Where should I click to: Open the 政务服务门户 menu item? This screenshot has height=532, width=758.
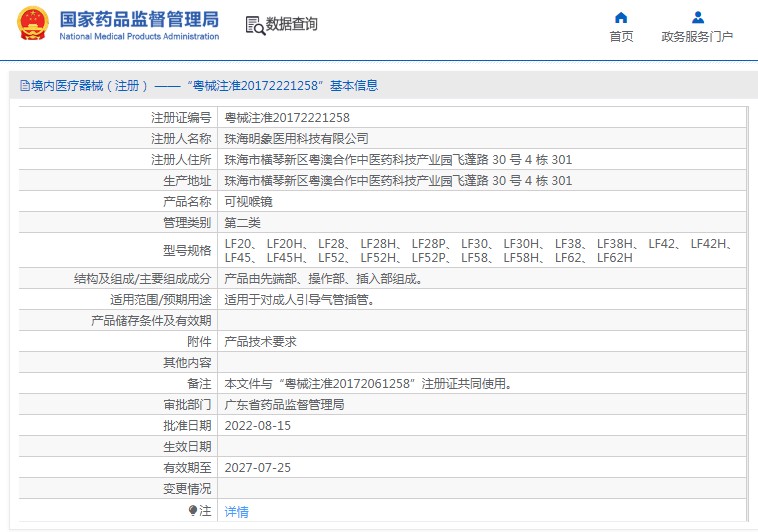[x=697, y=37]
